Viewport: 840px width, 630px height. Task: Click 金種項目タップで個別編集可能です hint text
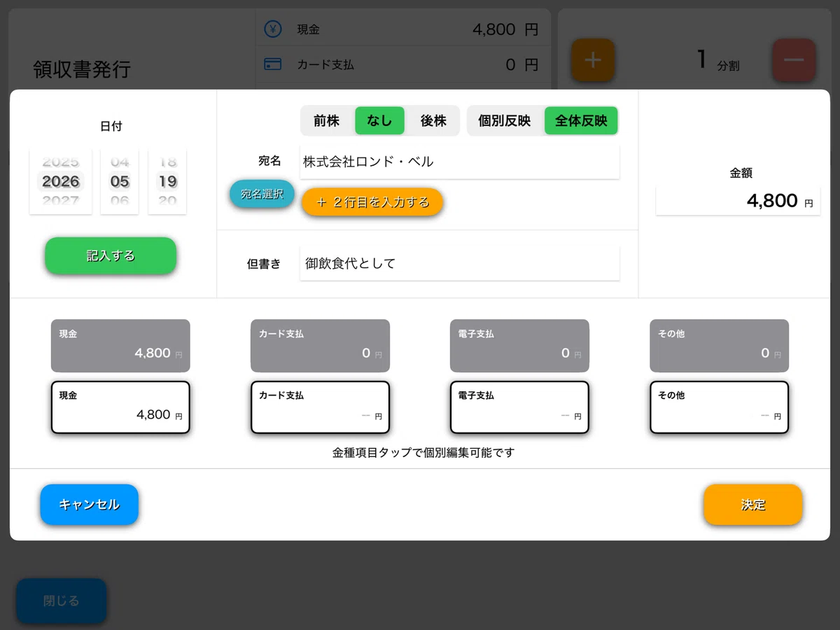(x=423, y=453)
